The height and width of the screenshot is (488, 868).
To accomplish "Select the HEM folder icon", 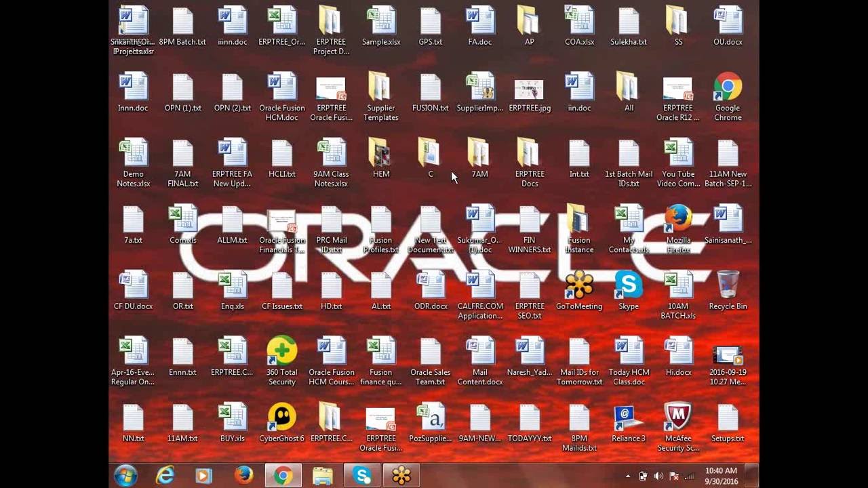I will [381, 159].
